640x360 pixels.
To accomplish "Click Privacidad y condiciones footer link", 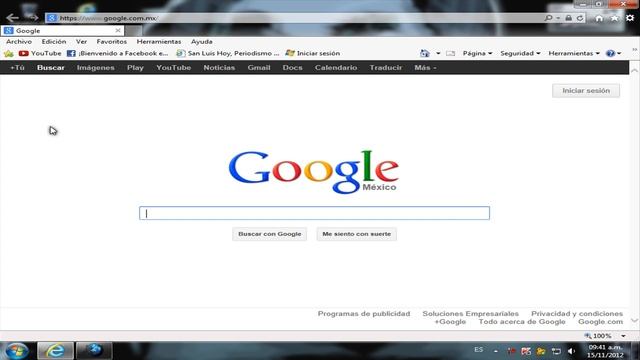I will click(x=577, y=313).
